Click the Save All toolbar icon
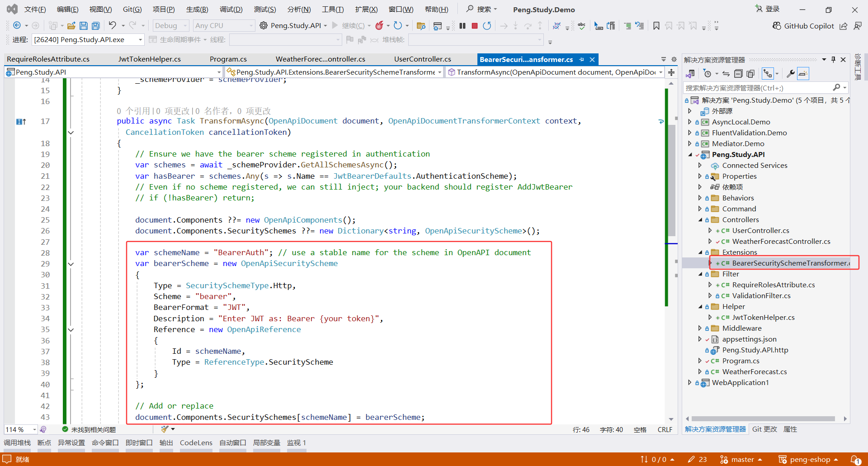The height and width of the screenshot is (466, 868). pyautogui.click(x=95, y=26)
